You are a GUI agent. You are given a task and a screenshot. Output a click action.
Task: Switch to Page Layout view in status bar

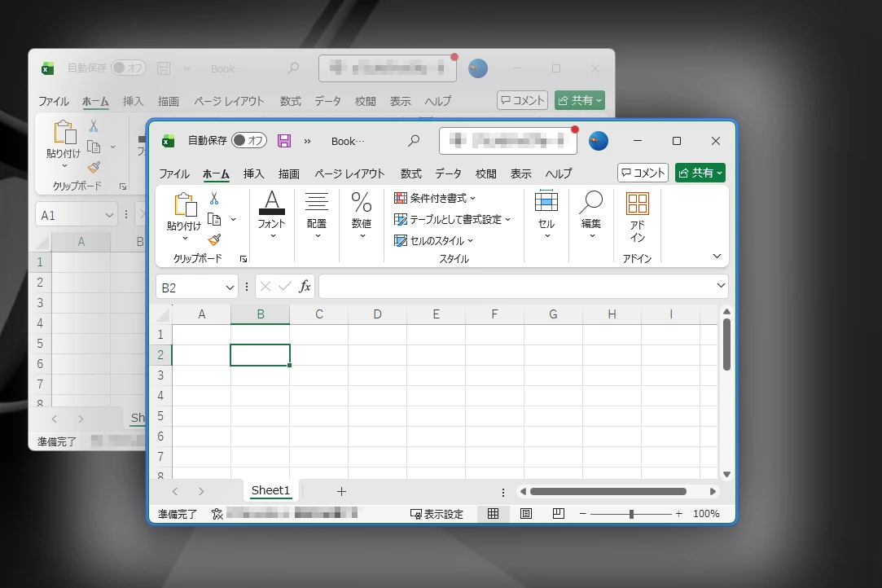coord(526,513)
